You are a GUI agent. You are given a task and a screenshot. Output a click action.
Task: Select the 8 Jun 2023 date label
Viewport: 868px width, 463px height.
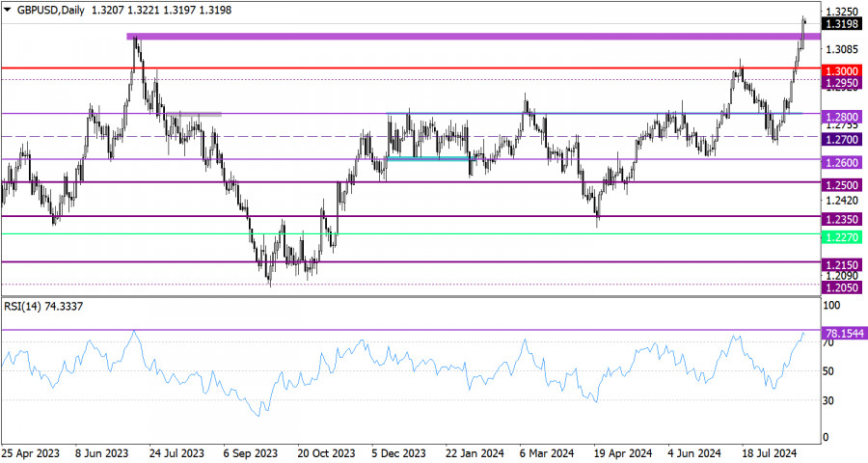coord(102,453)
